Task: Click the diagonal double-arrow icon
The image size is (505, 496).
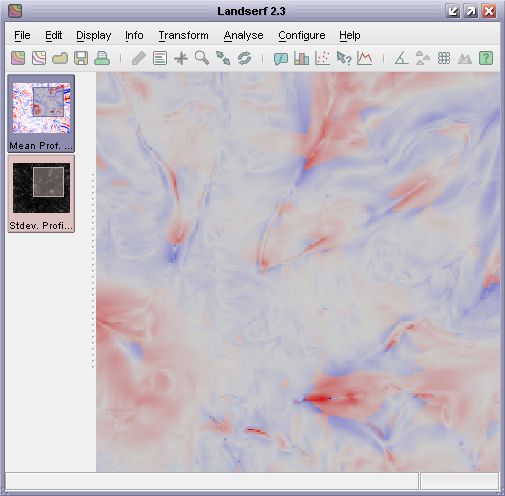Action: pyautogui.click(x=223, y=58)
